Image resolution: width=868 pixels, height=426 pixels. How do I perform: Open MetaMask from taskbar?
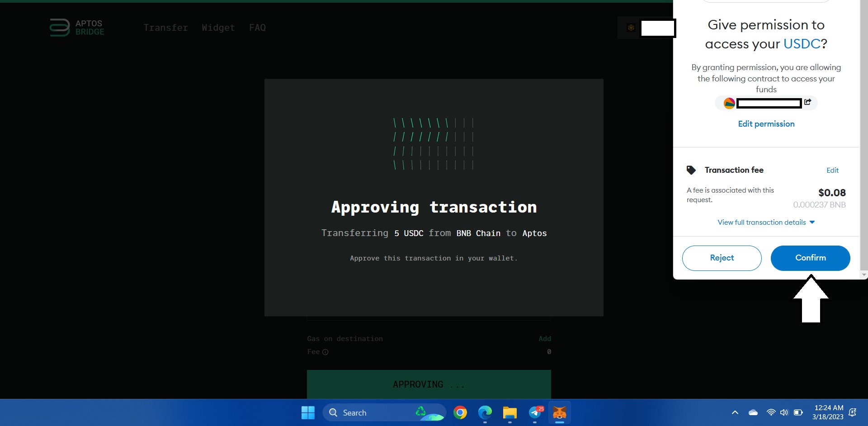pyautogui.click(x=560, y=413)
